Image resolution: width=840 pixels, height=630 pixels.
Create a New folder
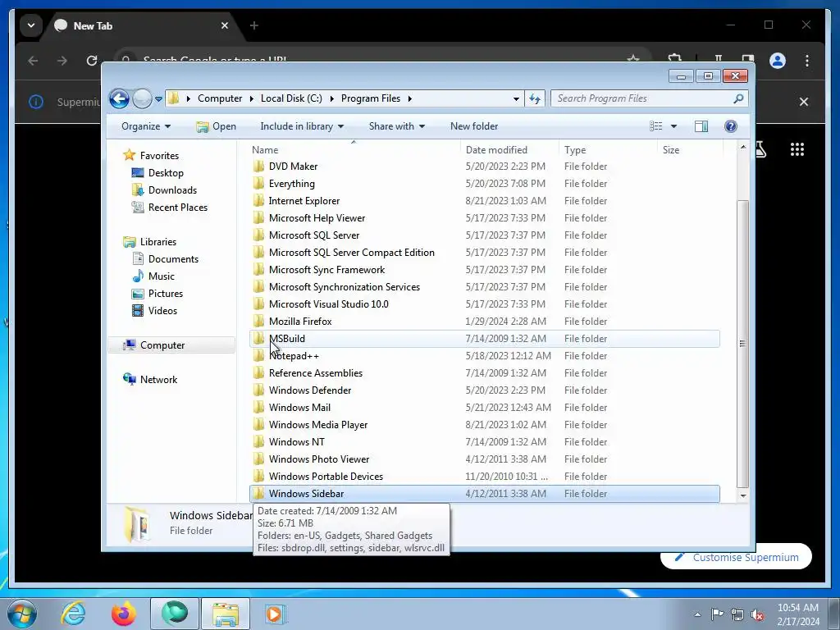click(474, 126)
